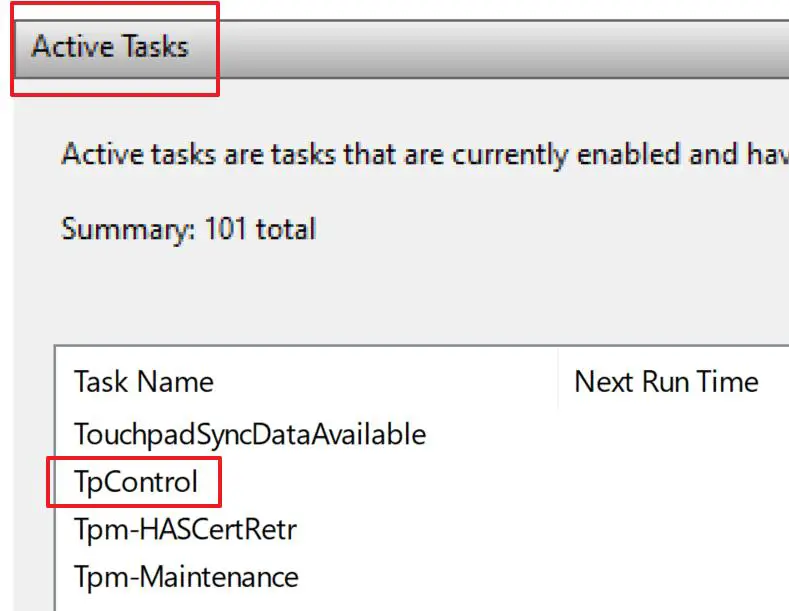This screenshot has width=789, height=611.
Task: Click Next Run Time cell for TouchpadSyncDataAvailable
Action: pos(666,434)
